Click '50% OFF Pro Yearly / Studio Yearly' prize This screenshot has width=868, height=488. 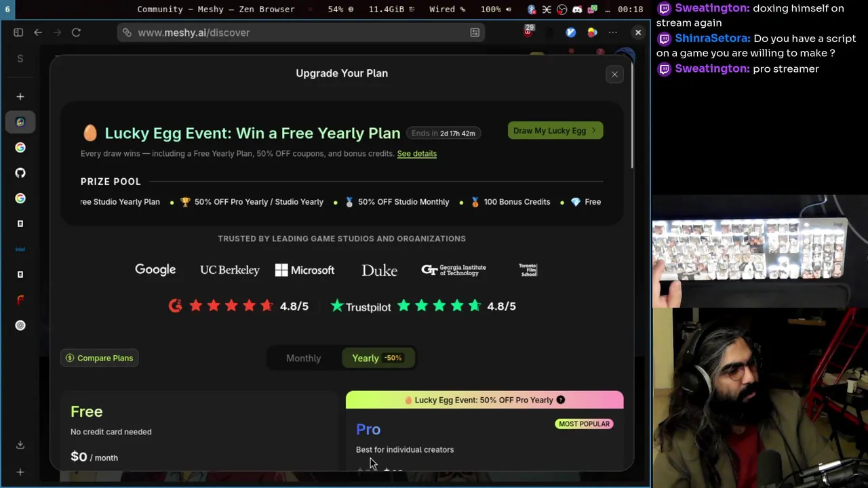[259, 202]
